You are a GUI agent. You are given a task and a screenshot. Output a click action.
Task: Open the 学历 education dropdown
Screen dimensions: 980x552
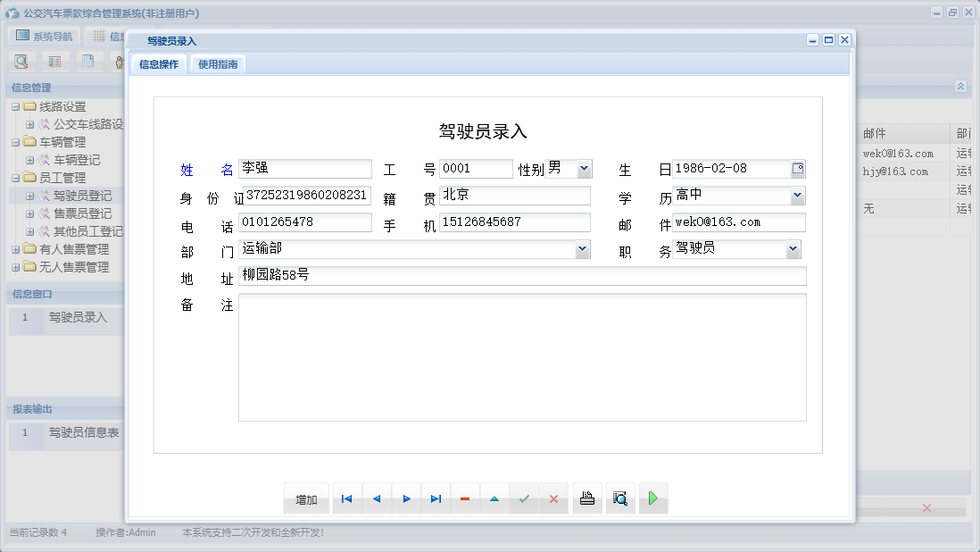click(795, 195)
